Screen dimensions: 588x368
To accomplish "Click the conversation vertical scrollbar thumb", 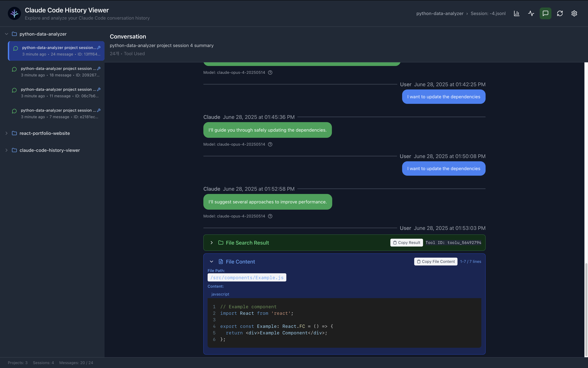I will point(586,310).
